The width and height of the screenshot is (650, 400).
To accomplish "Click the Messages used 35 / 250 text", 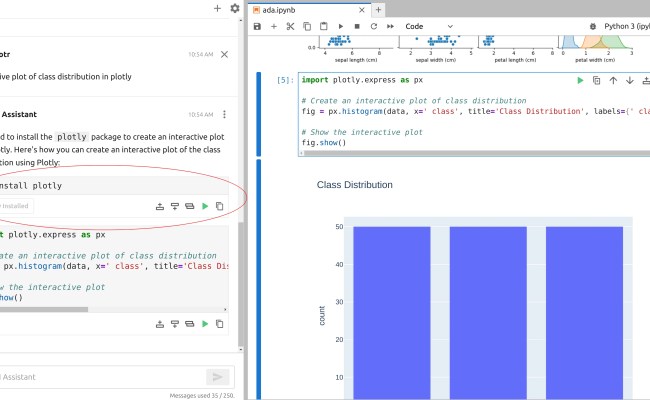I will 201,395.
